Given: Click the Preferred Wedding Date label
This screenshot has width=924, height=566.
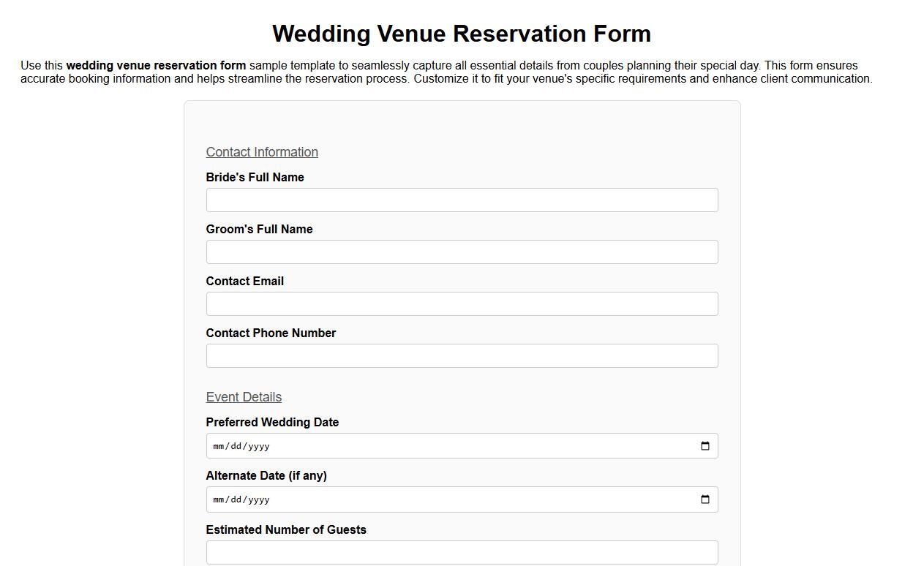Looking at the screenshot, I should click(x=272, y=422).
